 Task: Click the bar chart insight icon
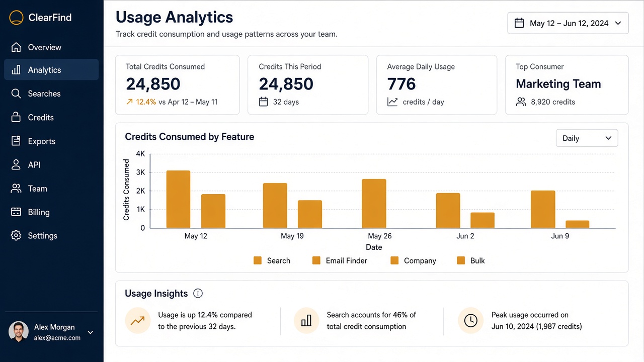click(306, 321)
